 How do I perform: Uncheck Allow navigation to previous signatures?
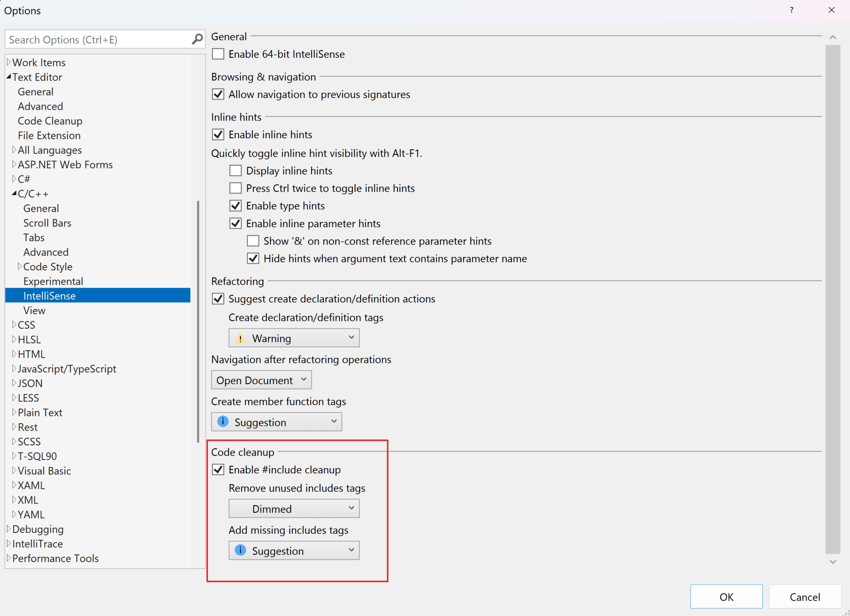(x=218, y=94)
